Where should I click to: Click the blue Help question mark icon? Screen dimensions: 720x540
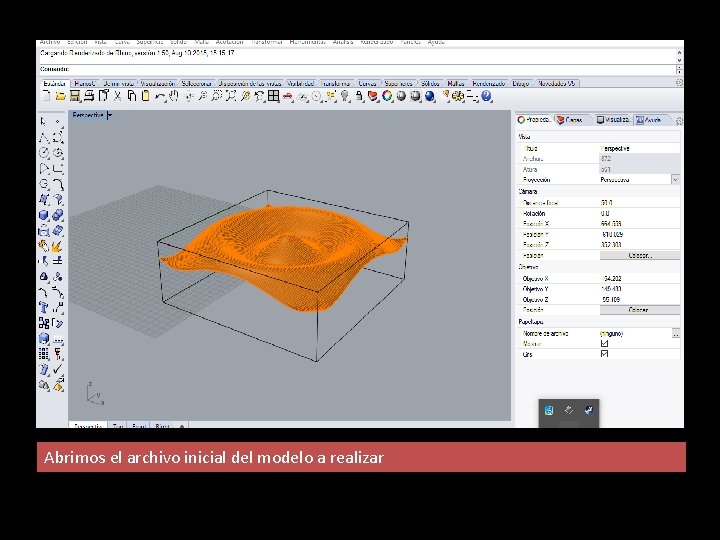(x=487, y=96)
